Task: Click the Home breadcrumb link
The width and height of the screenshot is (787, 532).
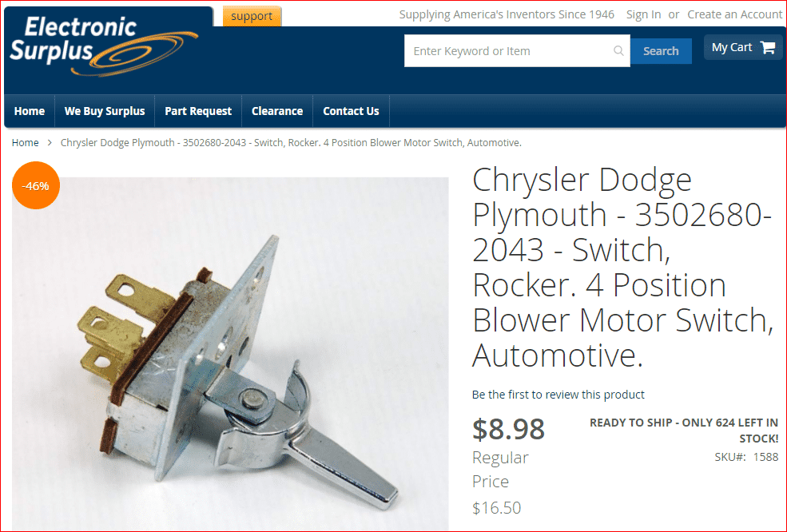Action: click(25, 142)
